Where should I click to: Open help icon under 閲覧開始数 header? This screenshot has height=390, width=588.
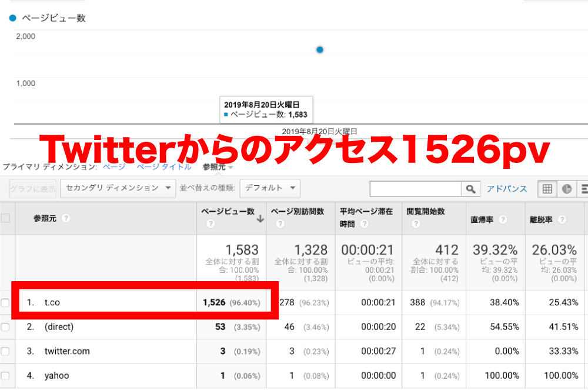click(x=415, y=224)
